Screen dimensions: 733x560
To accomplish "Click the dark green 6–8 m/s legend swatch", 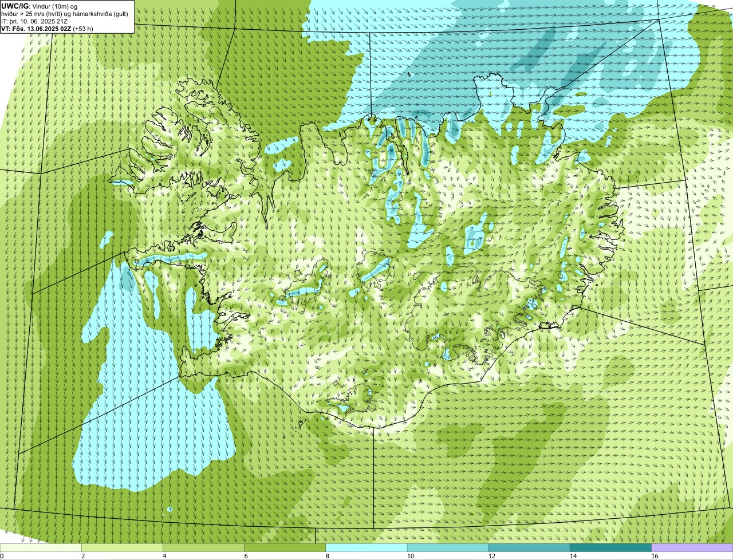I will 285,548.
